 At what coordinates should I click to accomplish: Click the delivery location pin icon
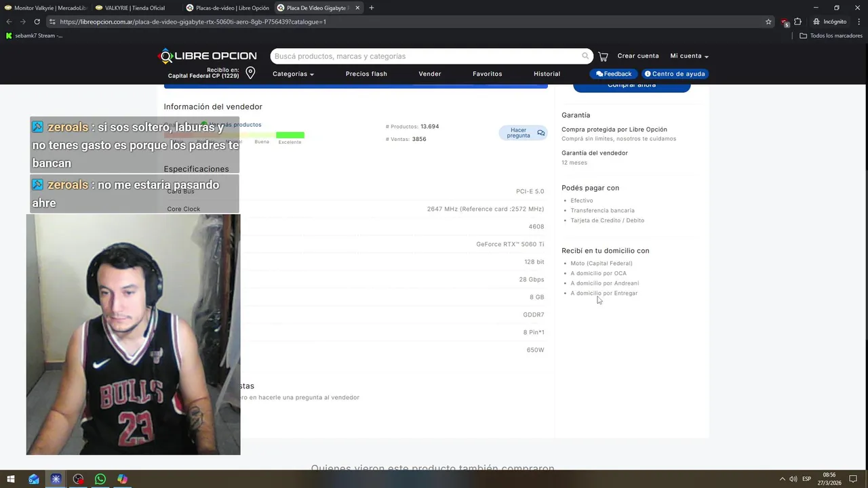(250, 73)
